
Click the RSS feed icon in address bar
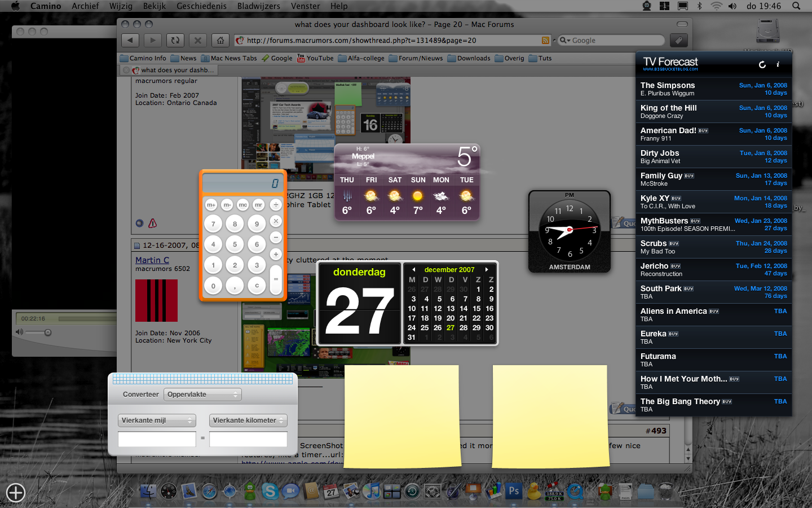tap(545, 40)
